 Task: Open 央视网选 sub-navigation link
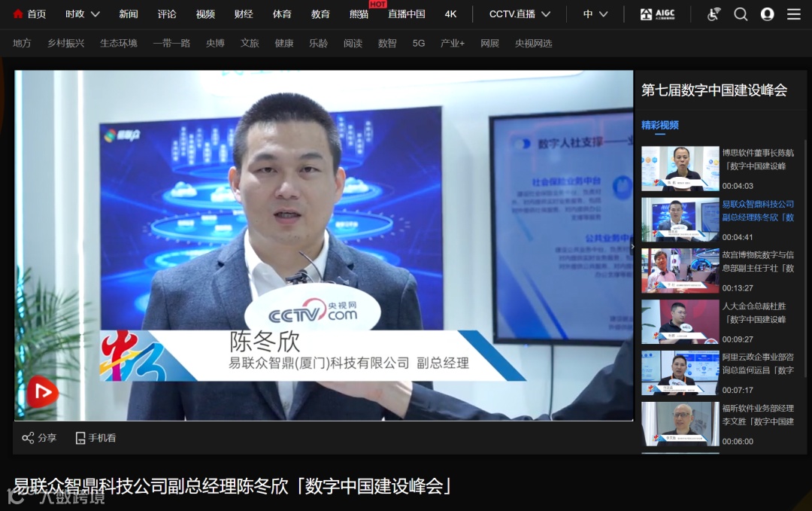(533, 43)
